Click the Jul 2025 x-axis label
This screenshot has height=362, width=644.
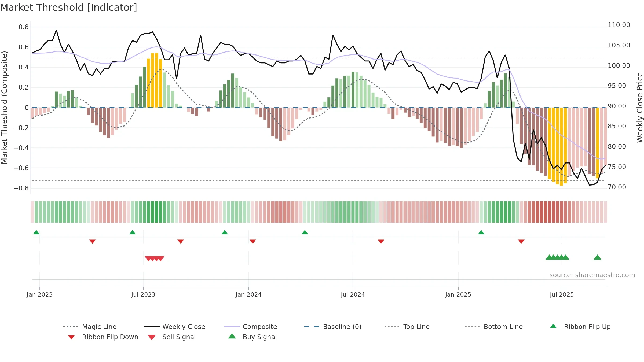pos(562,294)
